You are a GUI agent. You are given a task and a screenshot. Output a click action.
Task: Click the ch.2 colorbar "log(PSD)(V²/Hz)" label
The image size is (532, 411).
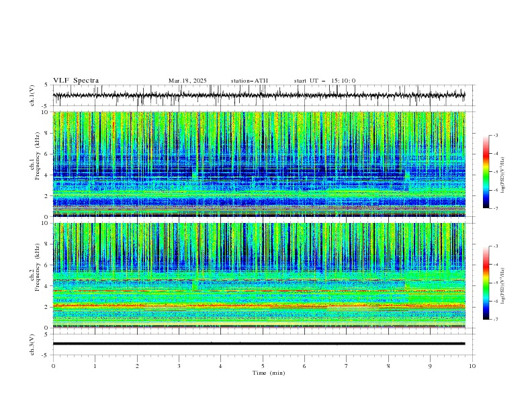[503, 286]
